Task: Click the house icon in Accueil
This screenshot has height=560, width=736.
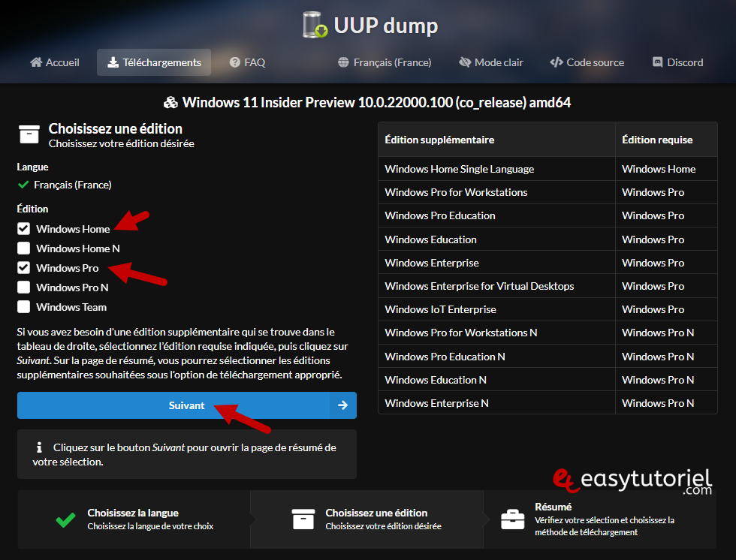Action: click(36, 62)
